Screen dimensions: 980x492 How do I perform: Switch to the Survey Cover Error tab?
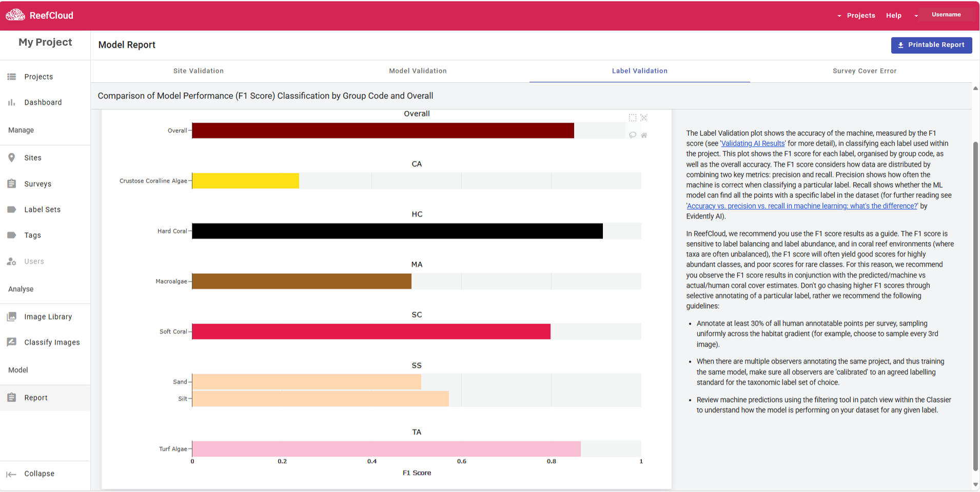click(x=865, y=71)
